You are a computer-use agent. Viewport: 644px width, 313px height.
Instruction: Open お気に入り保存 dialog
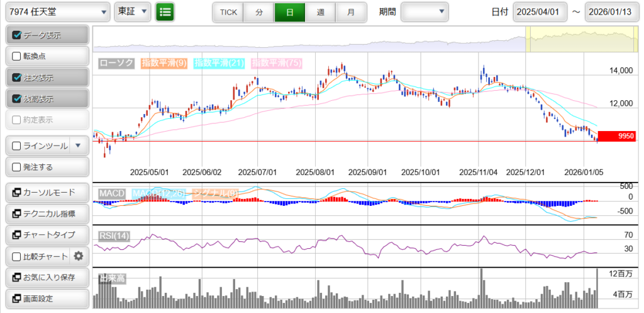[x=46, y=278]
